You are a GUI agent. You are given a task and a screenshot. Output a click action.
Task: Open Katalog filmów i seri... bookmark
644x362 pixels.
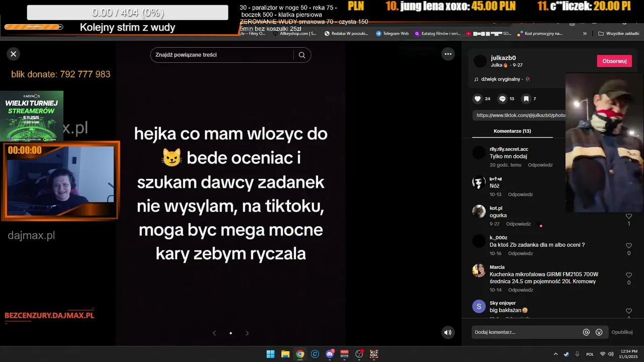tap(437, 34)
